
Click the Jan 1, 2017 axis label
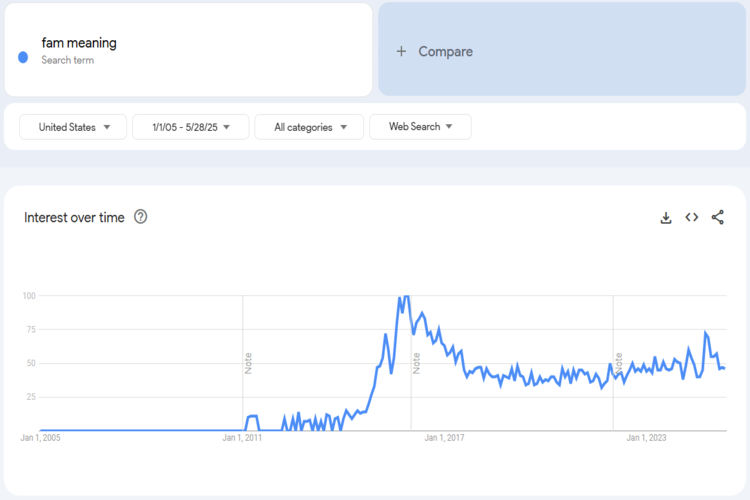444,438
